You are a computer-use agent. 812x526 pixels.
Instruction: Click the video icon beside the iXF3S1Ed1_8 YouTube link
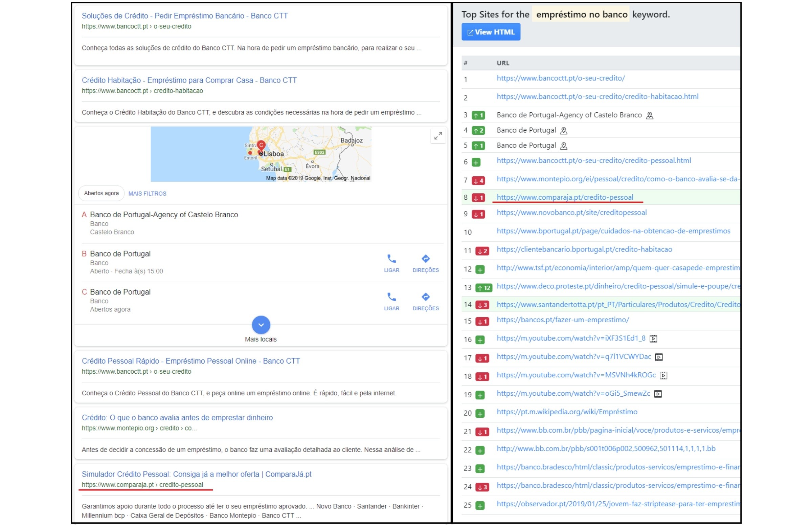tap(653, 338)
